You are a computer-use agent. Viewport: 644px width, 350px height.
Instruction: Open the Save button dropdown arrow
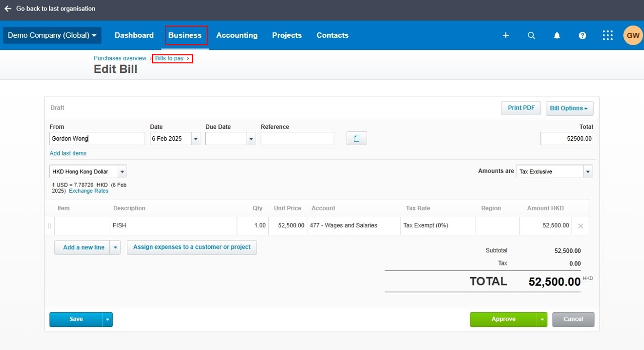pos(107,319)
